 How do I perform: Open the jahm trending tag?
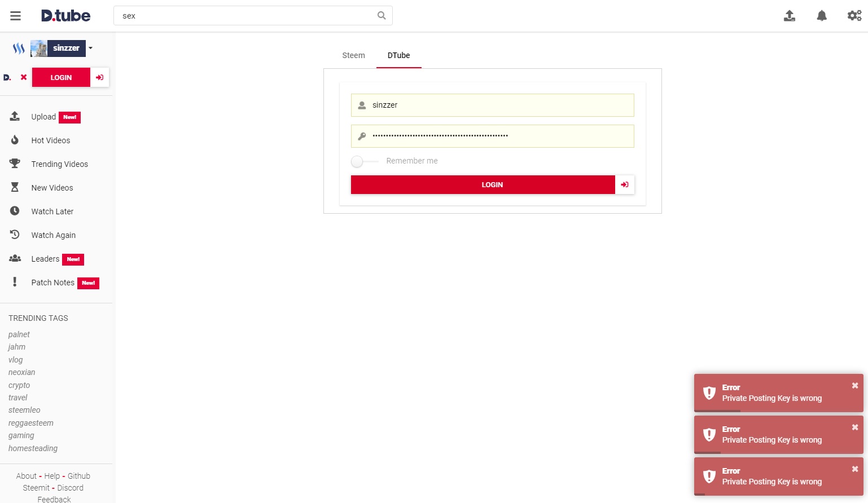(17, 347)
